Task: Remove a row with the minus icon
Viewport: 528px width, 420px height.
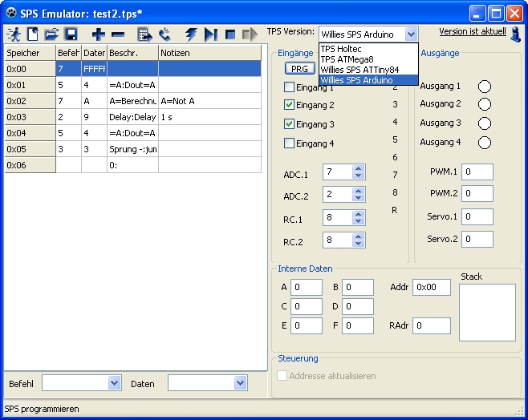Action: (118, 34)
